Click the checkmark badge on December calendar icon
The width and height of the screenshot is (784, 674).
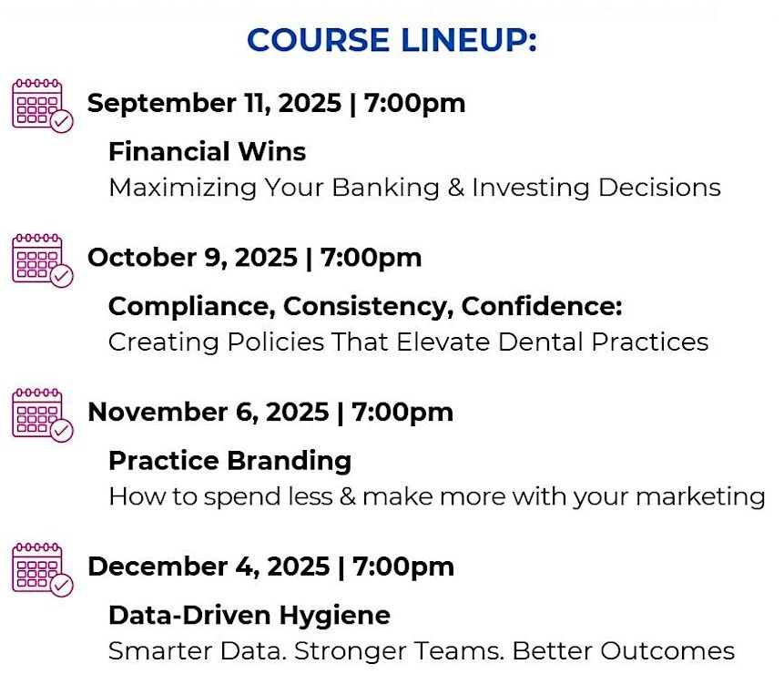click(63, 586)
